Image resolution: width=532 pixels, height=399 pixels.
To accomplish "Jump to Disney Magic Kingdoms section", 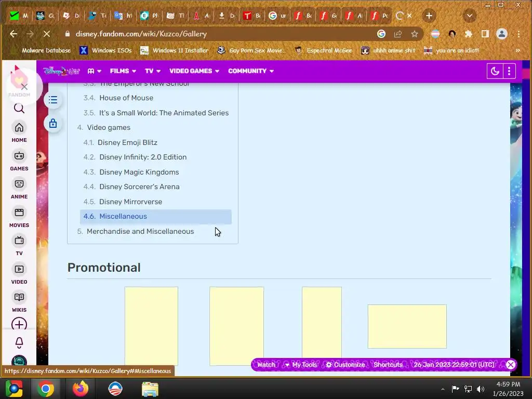I will [x=139, y=172].
